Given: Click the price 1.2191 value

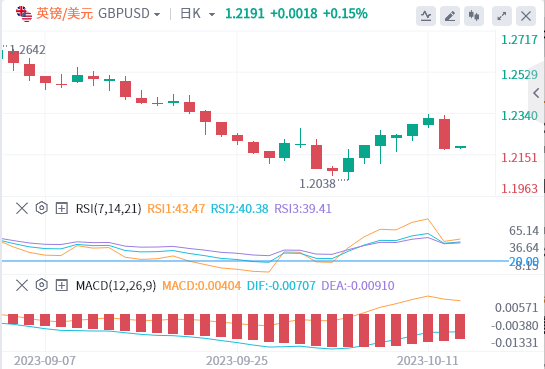Looking at the screenshot, I should pos(245,14).
